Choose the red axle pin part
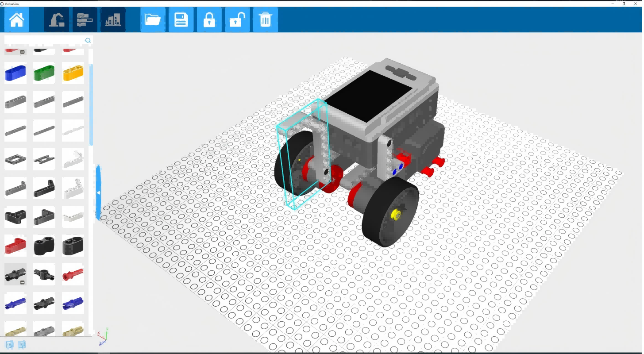 click(x=73, y=274)
